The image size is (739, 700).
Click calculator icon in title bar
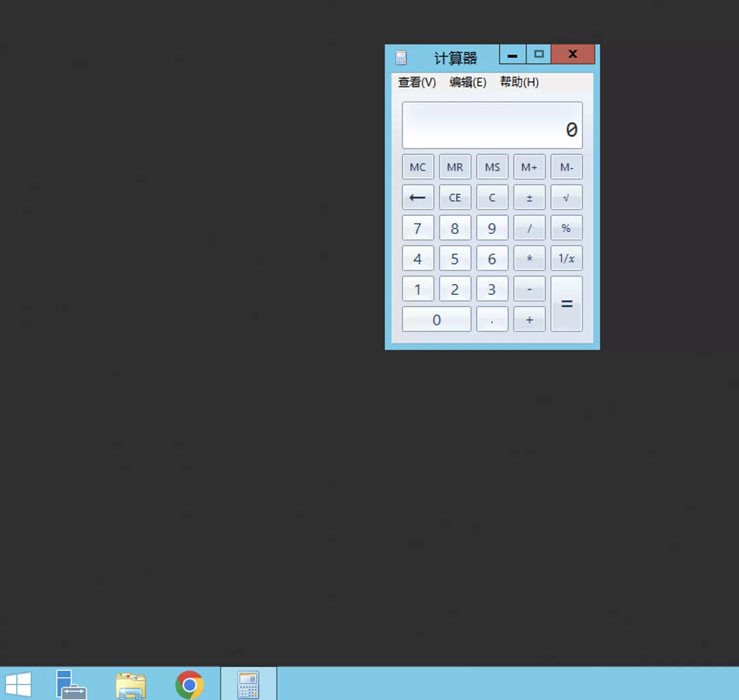pos(401,58)
